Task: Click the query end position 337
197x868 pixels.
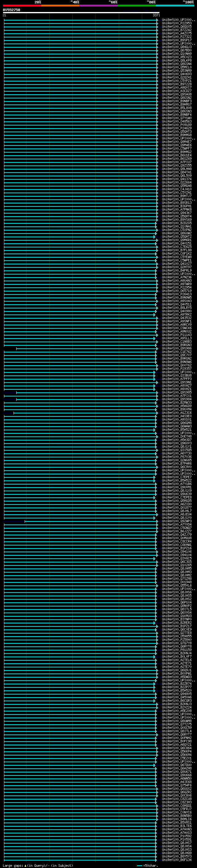Action: [x=155, y=15]
